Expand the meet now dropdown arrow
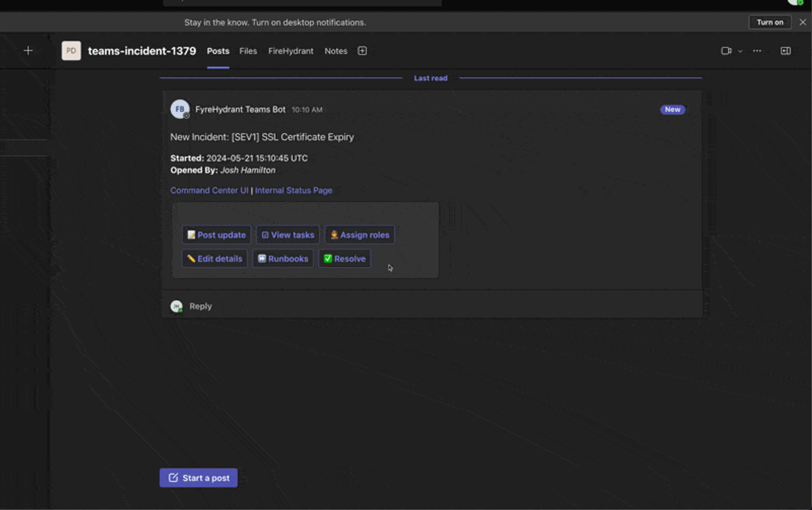The image size is (812, 510). pos(740,51)
